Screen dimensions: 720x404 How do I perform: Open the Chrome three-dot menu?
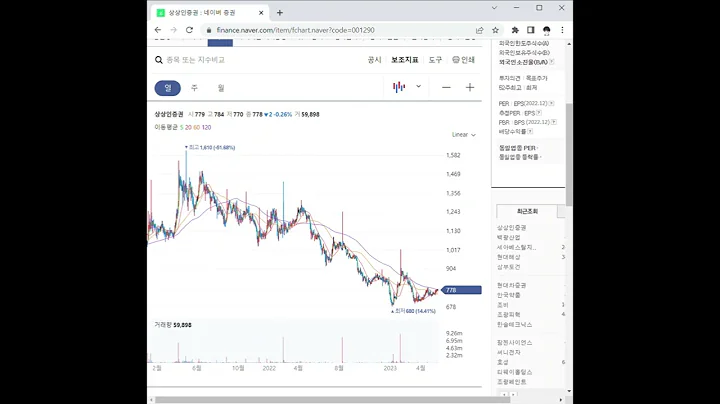pyautogui.click(x=562, y=30)
